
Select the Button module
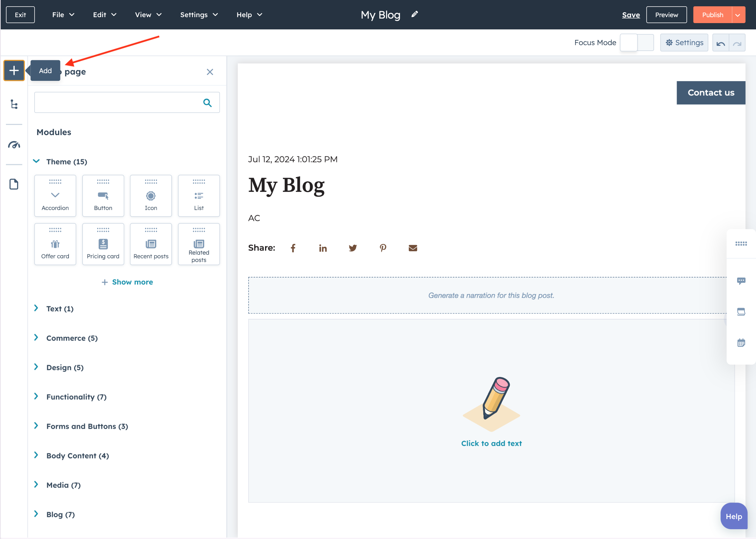[x=103, y=196]
